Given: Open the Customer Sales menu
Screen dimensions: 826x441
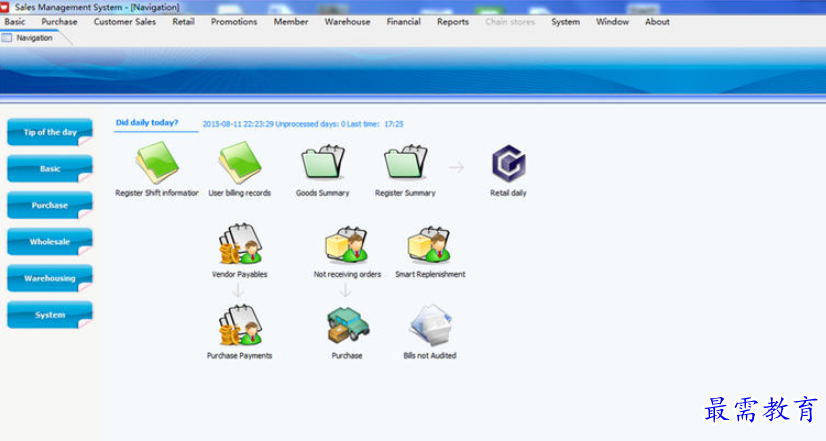Looking at the screenshot, I should click(125, 22).
